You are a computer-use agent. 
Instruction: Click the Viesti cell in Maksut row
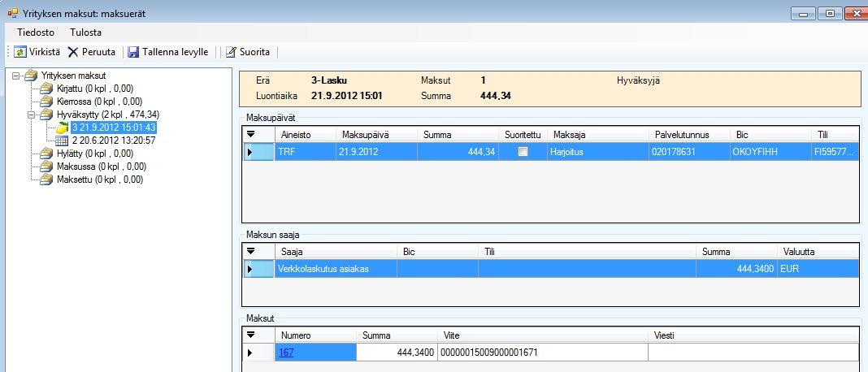752,353
